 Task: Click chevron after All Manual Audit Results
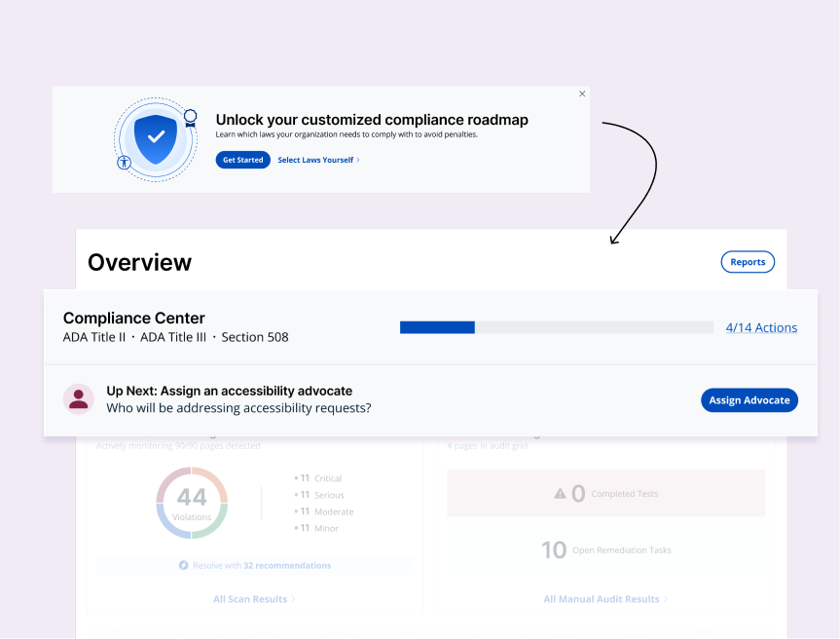click(x=666, y=599)
